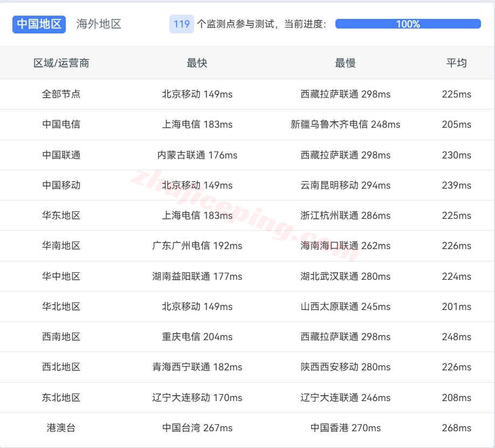Screen dimensions: 495x448
Task: Select the 中国地区 tab
Action: point(39,24)
